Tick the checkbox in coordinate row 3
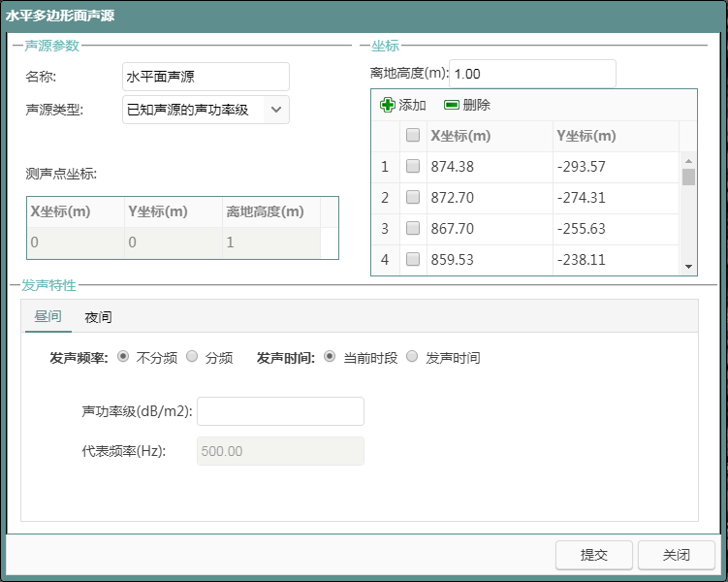The height and width of the screenshot is (582, 728). 413,229
